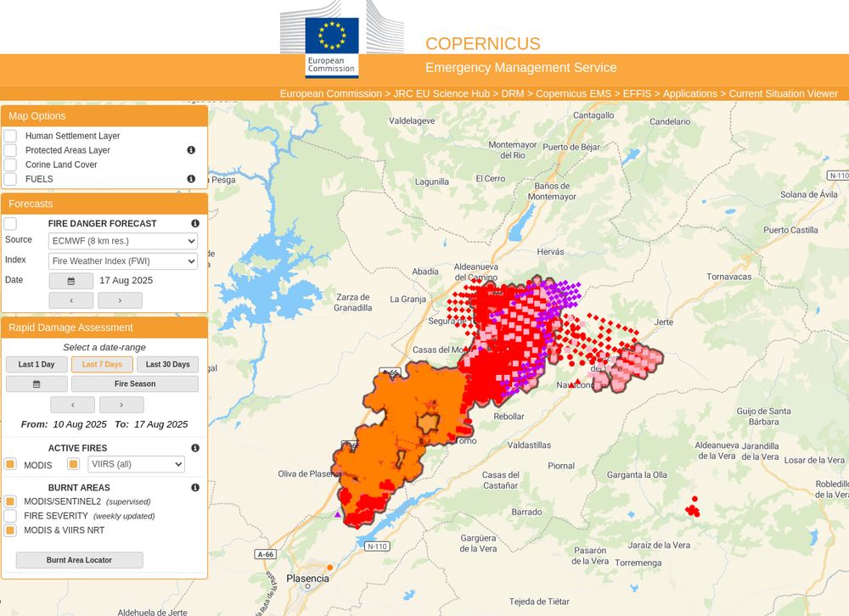This screenshot has height=616, width=849.
Task: Enable FUELS layer checkbox
Action: point(10,179)
